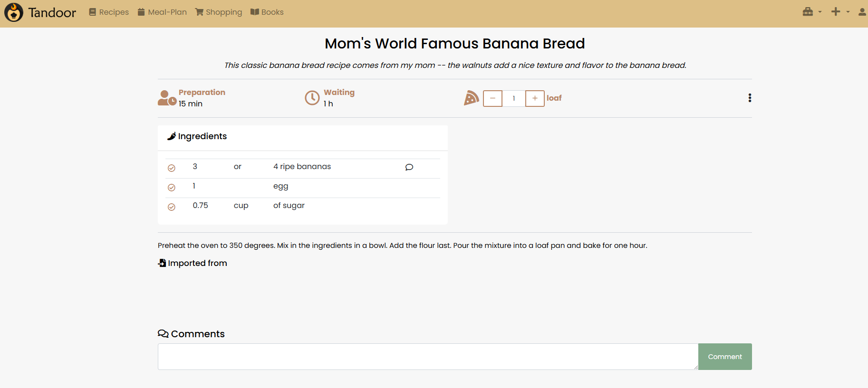This screenshot has height=388, width=868.
Task: Open the user profile icon menu
Action: coord(862,12)
